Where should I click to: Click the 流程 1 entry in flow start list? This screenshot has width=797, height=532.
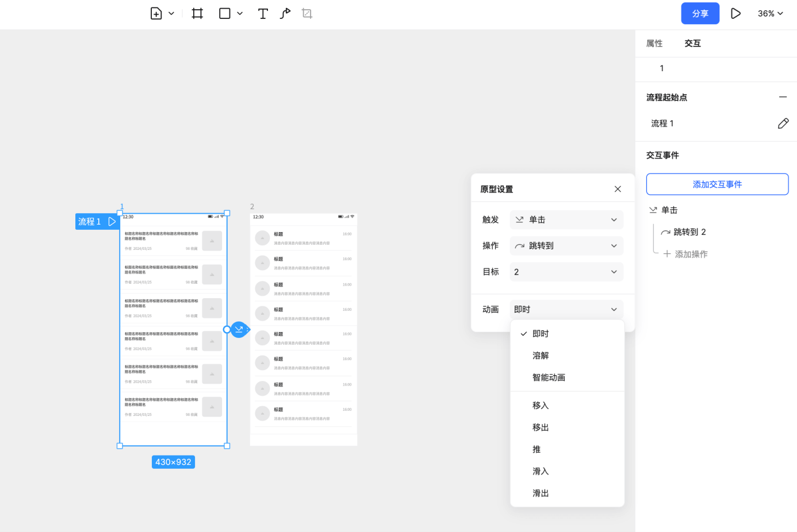[x=662, y=124]
